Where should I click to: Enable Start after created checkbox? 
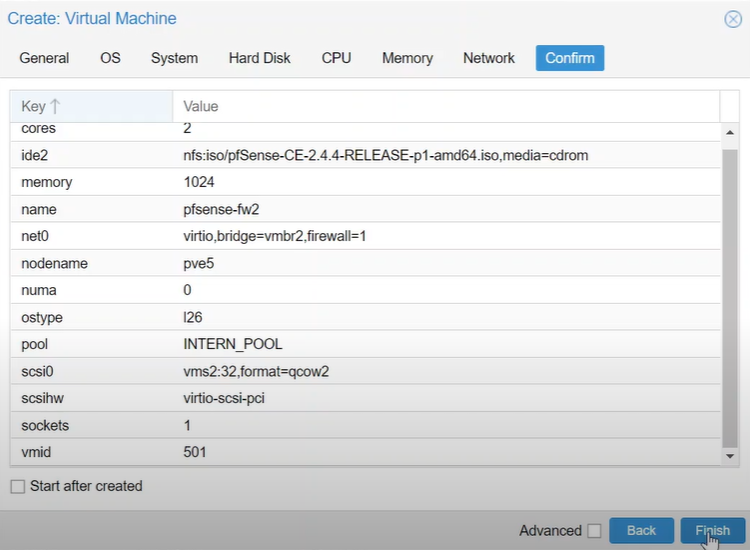pos(18,486)
